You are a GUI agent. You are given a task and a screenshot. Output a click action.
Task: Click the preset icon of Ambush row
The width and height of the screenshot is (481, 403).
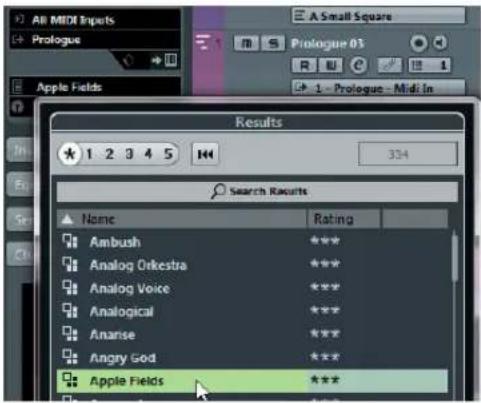click(70, 241)
